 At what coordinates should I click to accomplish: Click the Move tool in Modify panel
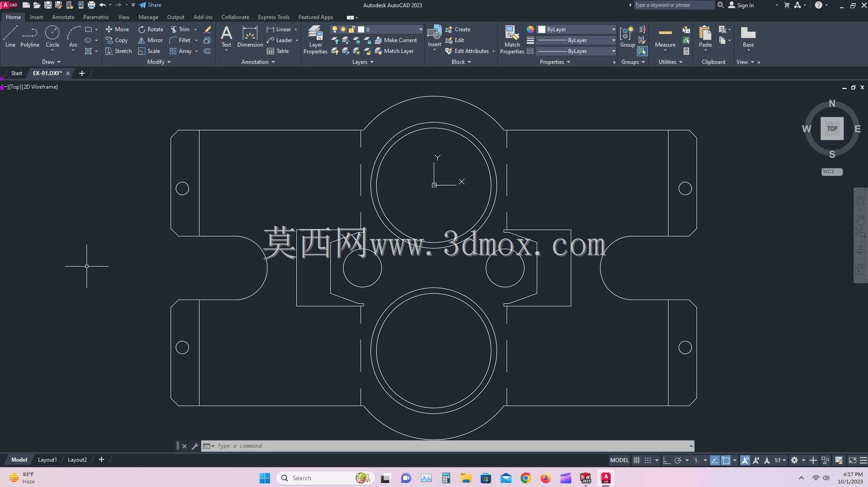tap(117, 29)
